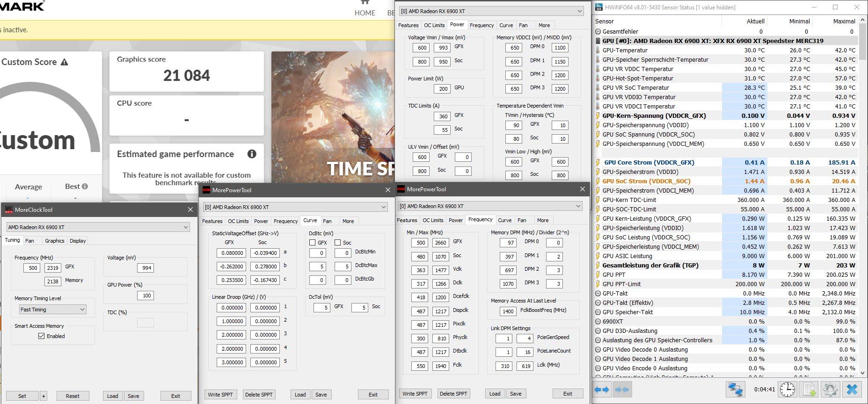868x404 pixels.
Task: Open the More tab in Curve window
Action: (348, 221)
